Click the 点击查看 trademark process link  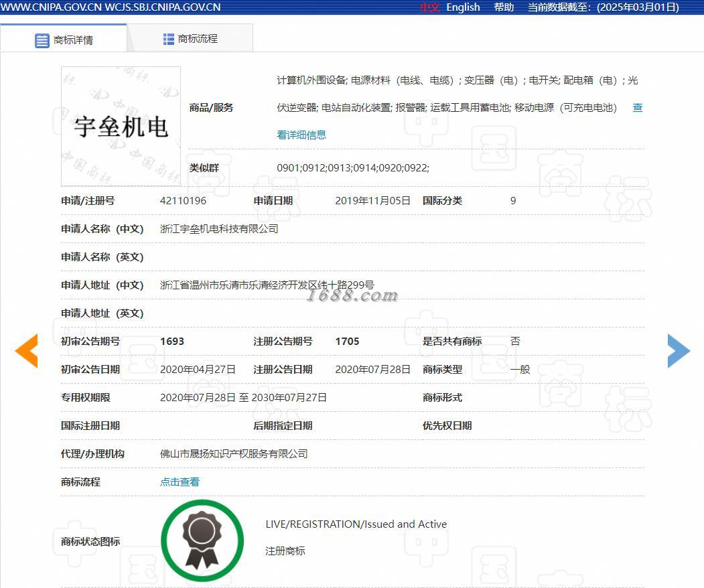click(x=180, y=482)
